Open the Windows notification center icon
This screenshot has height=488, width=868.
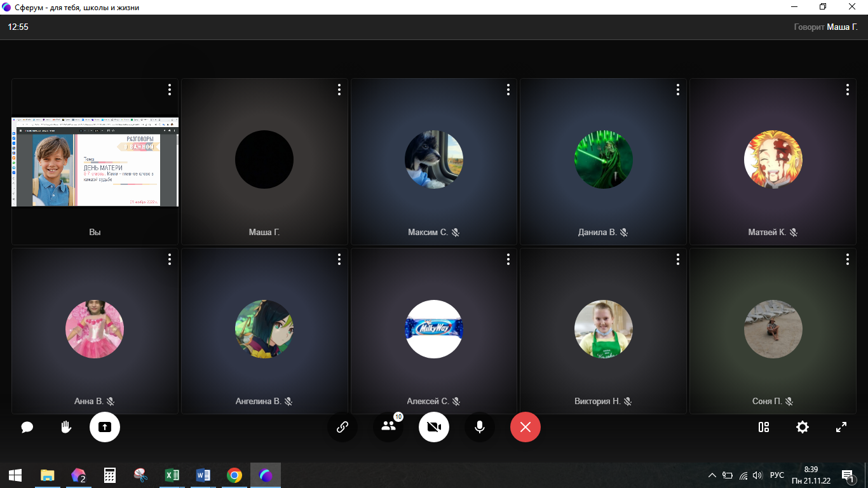click(x=847, y=475)
